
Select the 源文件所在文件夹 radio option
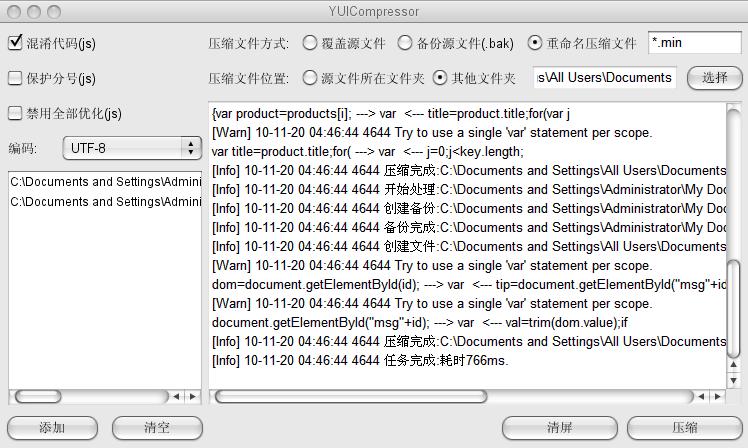point(310,78)
